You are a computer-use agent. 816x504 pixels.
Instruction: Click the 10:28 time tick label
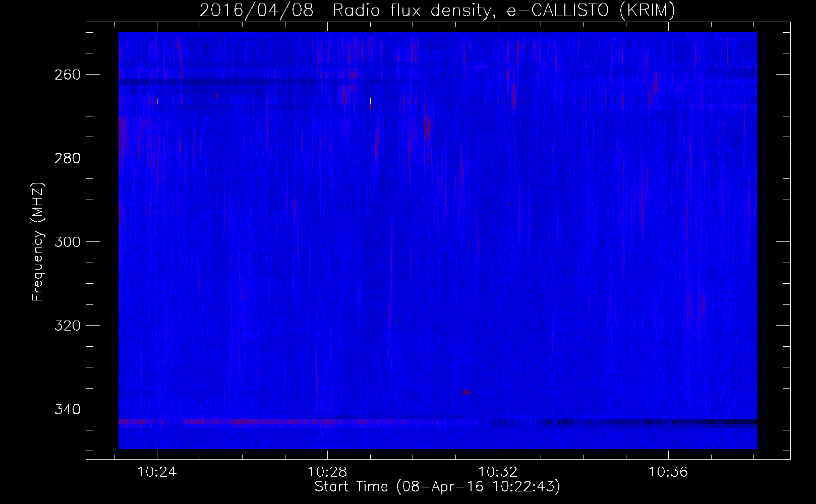click(x=328, y=472)
